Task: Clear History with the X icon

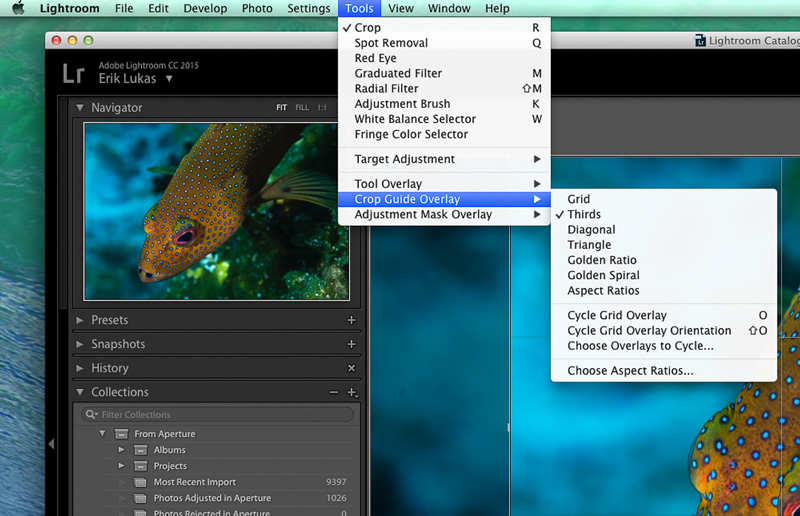Action: tap(351, 368)
